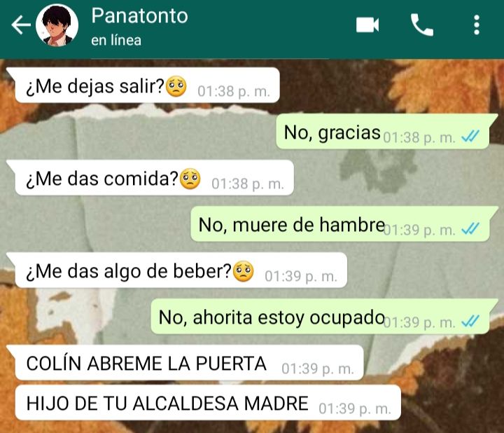Tap the pleading emoji after 'beber?'
This screenshot has height=433, width=504.
click(244, 271)
